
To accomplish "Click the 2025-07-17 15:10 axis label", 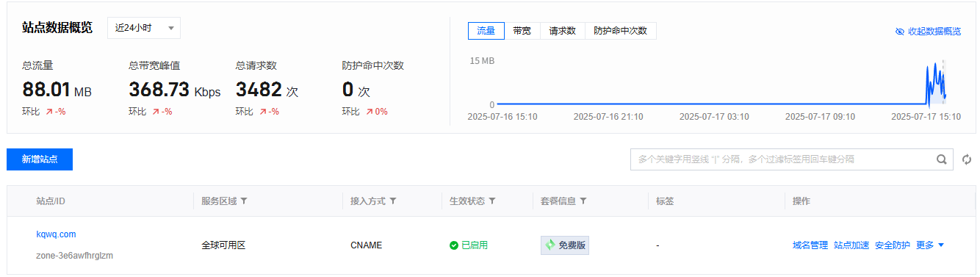I will click(x=926, y=117).
